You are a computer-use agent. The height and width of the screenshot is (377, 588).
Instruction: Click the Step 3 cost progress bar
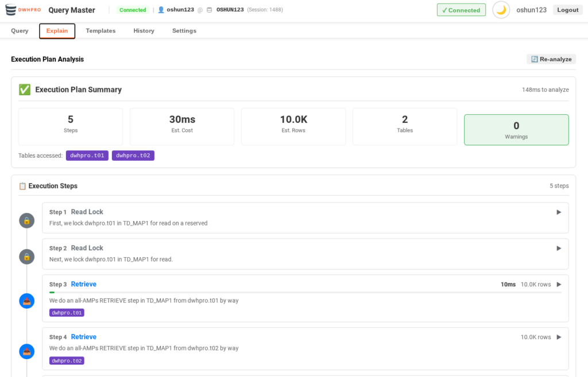(x=305, y=293)
